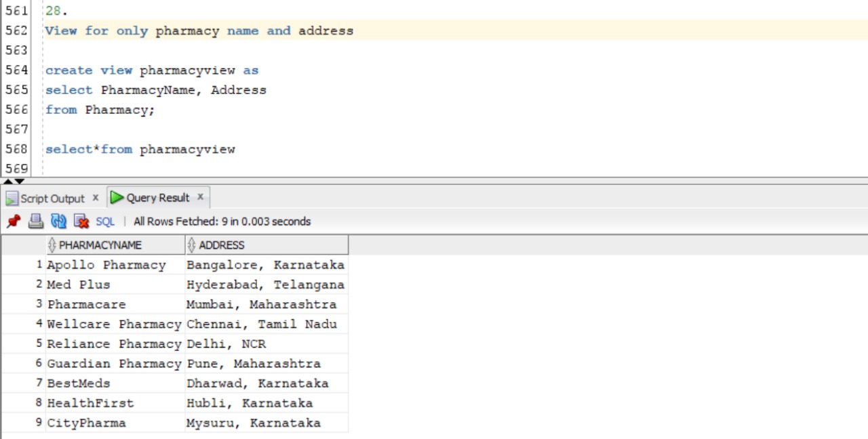This screenshot has width=868, height=439.
Task: Refresh the query result data
Action: click(x=58, y=221)
